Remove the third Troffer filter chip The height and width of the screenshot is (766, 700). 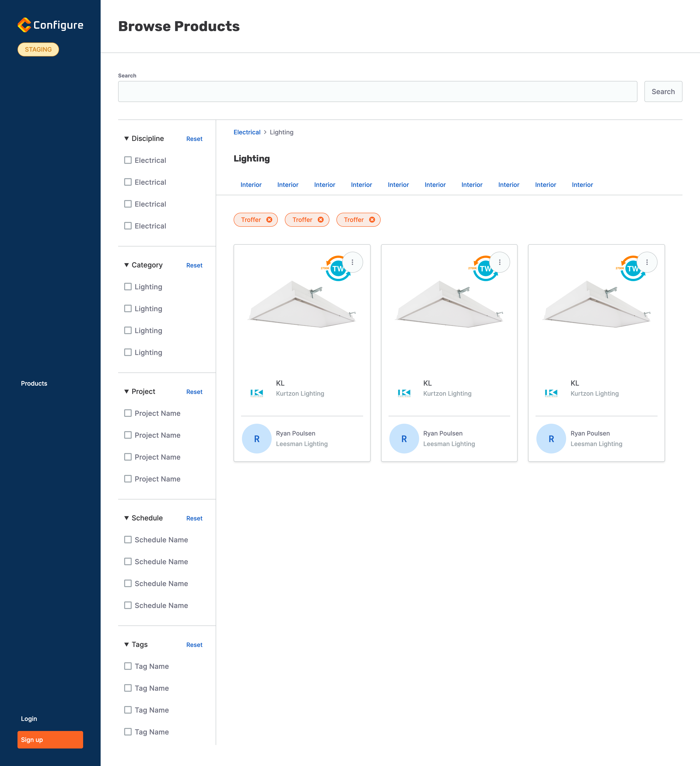click(x=372, y=220)
